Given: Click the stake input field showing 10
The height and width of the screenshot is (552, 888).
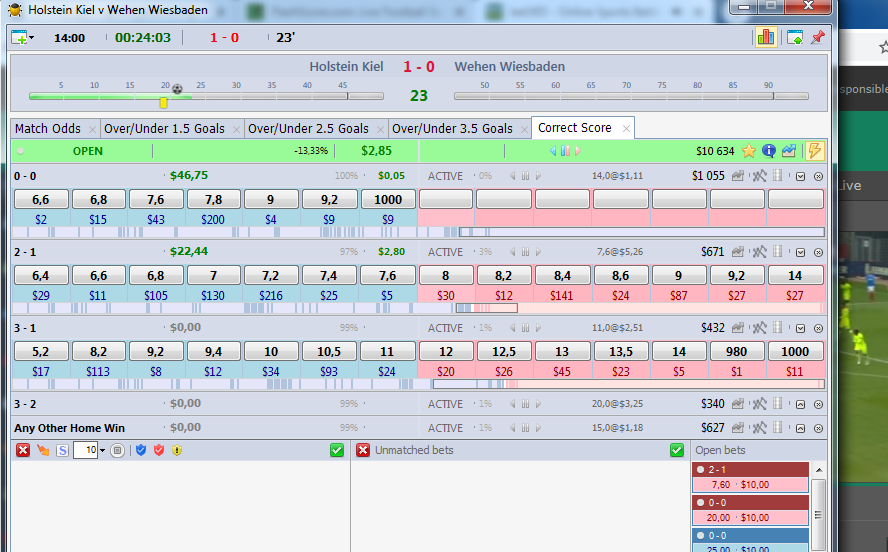Looking at the screenshot, I should [86, 451].
